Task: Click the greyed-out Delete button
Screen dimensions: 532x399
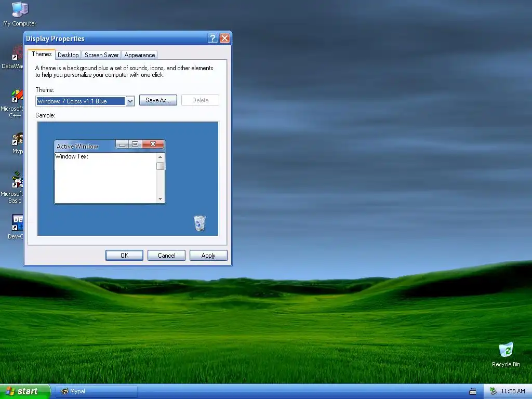Action: [x=200, y=100]
